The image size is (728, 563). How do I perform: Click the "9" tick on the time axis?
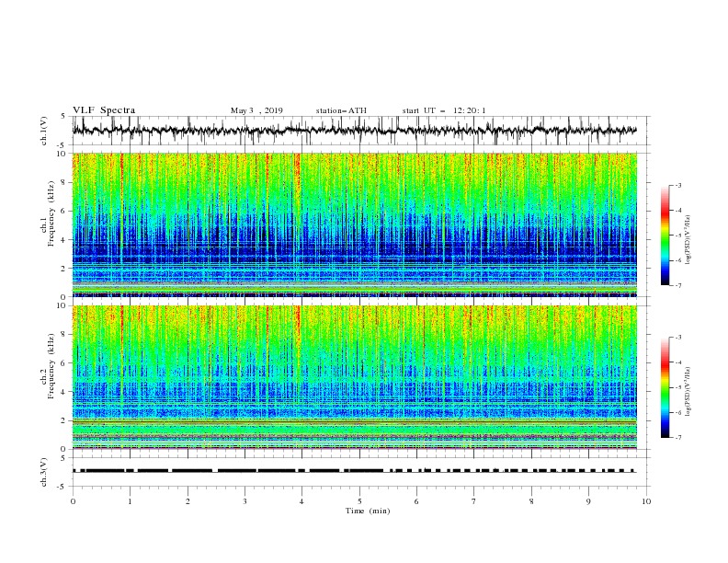(x=588, y=501)
